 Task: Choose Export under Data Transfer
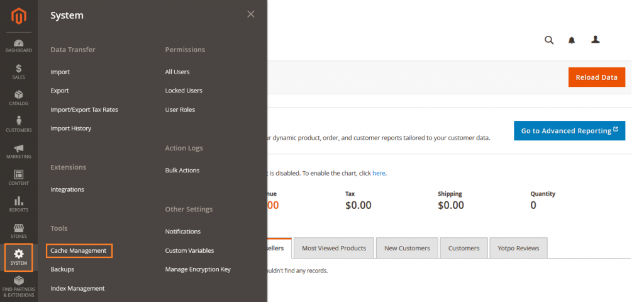[60, 91]
